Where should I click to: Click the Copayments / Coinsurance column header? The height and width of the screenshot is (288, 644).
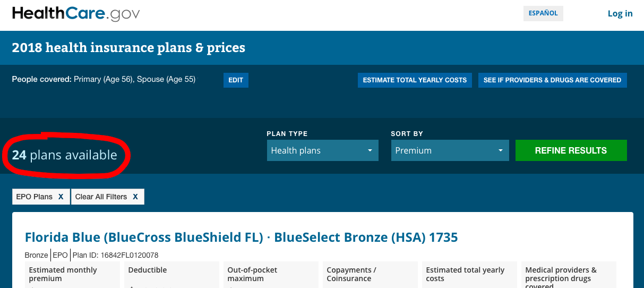tap(351, 274)
